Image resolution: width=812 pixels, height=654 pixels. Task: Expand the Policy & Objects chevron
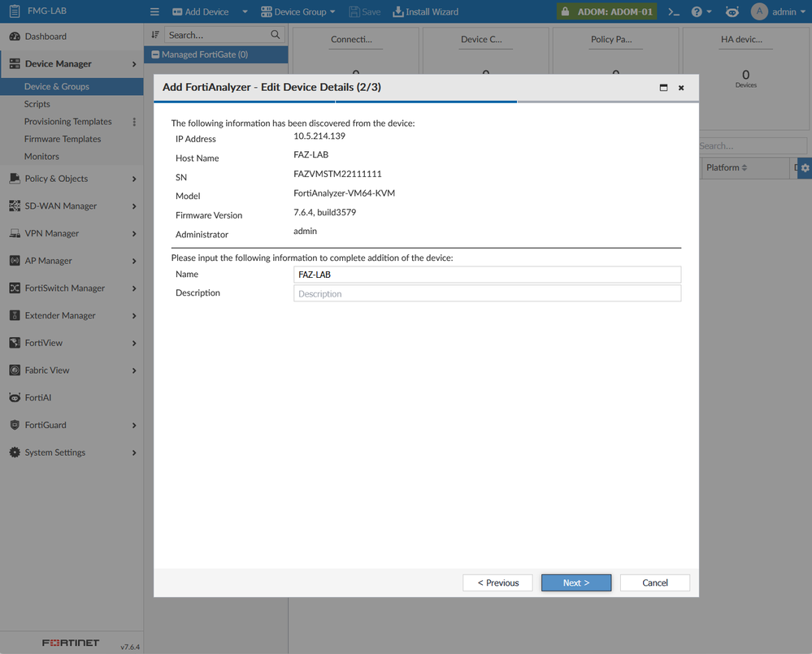click(x=134, y=179)
